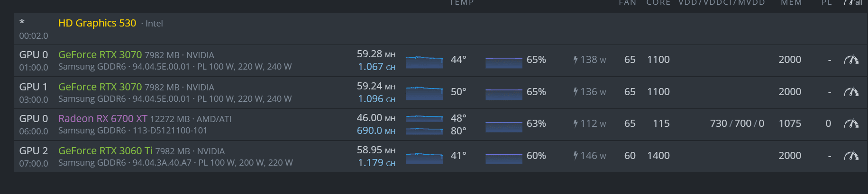Screen dimensions: 868x194
Task: Open overclock gauge for RTX 3060 Ti
Action: coord(851,156)
